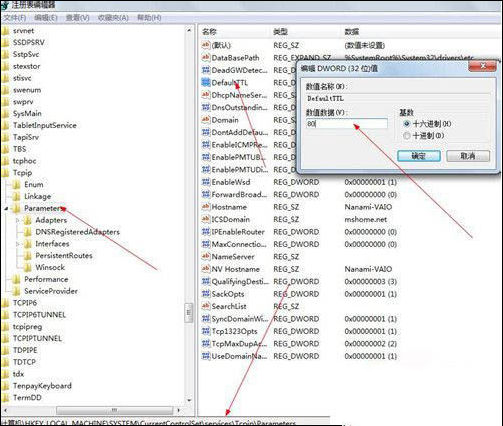Click the 确定 button in dialog
The width and height of the screenshot is (503, 426).
click(x=419, y=156)
